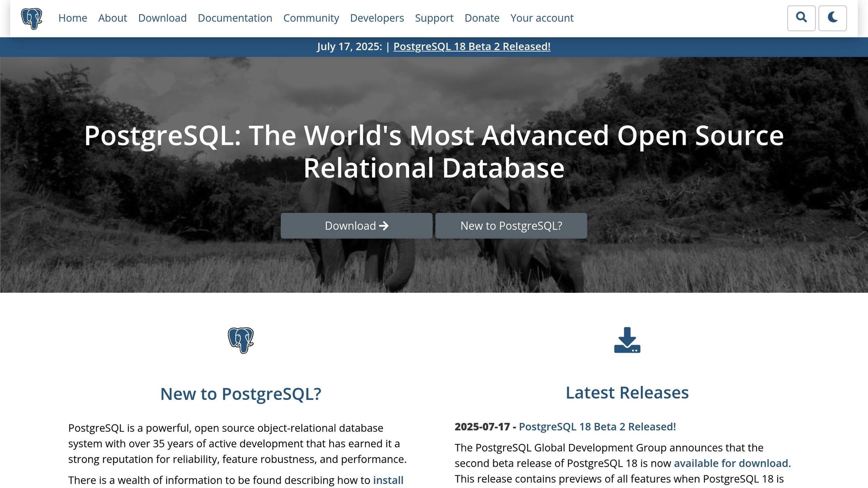This screenshot has height=488, width=868.
Task: Open the Community navigation entry
Action: click(x=311, y=18)
